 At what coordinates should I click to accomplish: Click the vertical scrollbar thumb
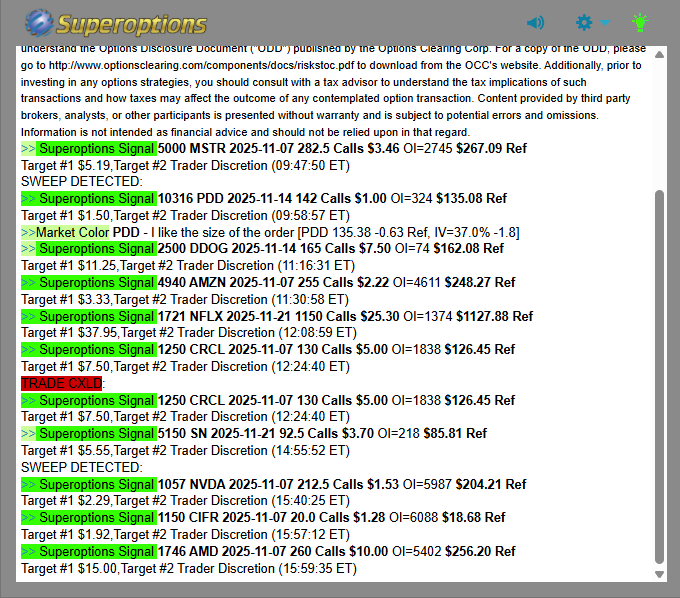[x=658, y=375]
